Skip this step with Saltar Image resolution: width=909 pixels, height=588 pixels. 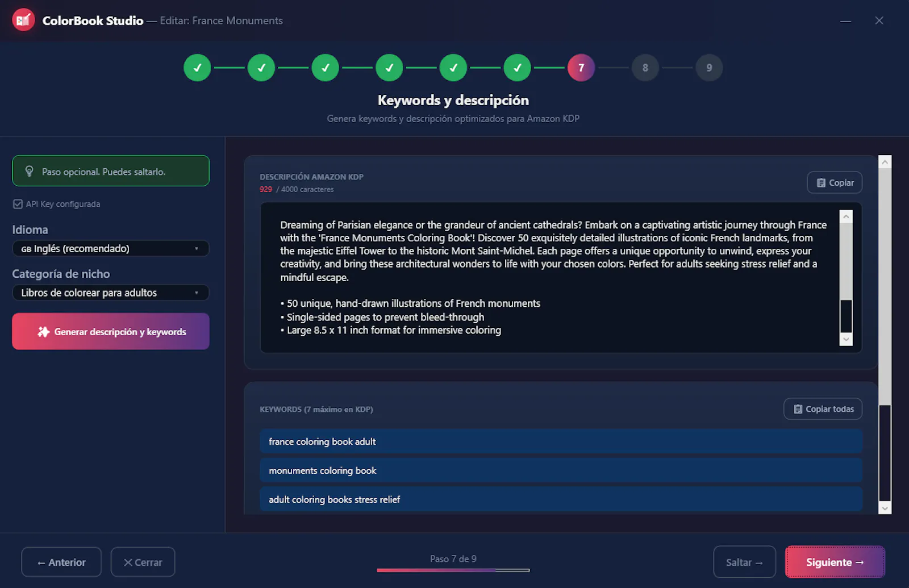(744, 562)
